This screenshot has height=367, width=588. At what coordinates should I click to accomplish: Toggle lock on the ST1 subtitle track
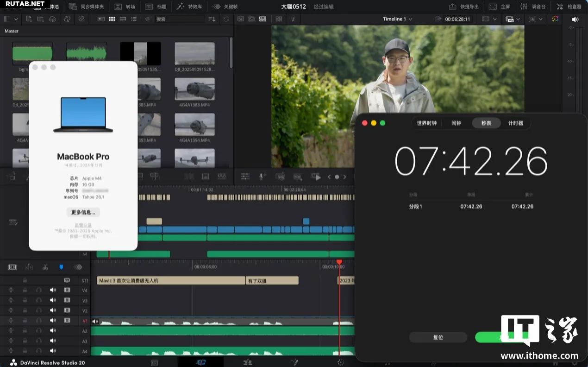(x=25, y=280)
